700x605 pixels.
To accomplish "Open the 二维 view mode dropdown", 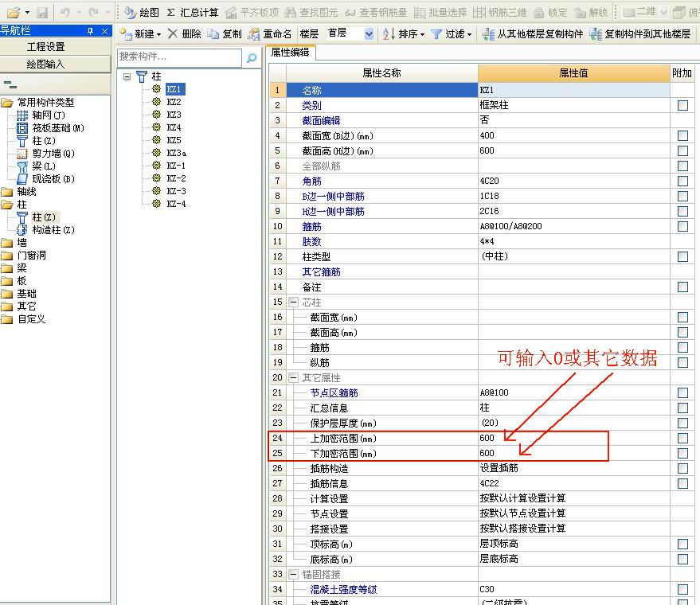I will pyautogui.click(x=664, y=13).
